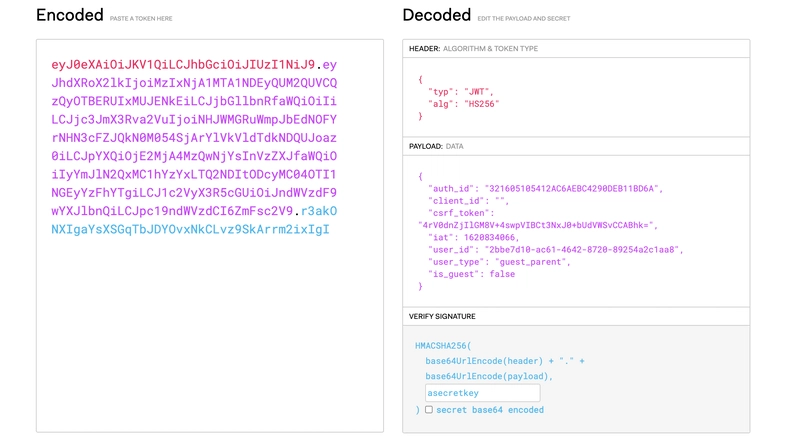The width and height of the screenshot is (800, 444).
Task: Click the asecretkey secret input field
Action: coord(482,393)
